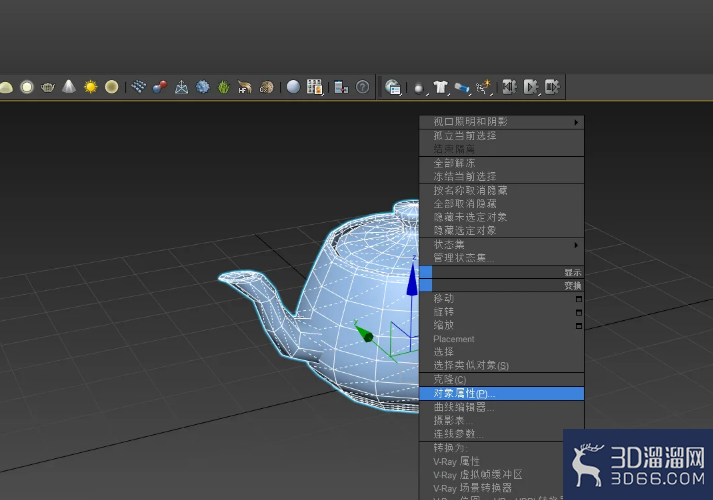Click the red and blue molecule icon
This screenshot has width=713, height=500.
(x=160, y=87)
